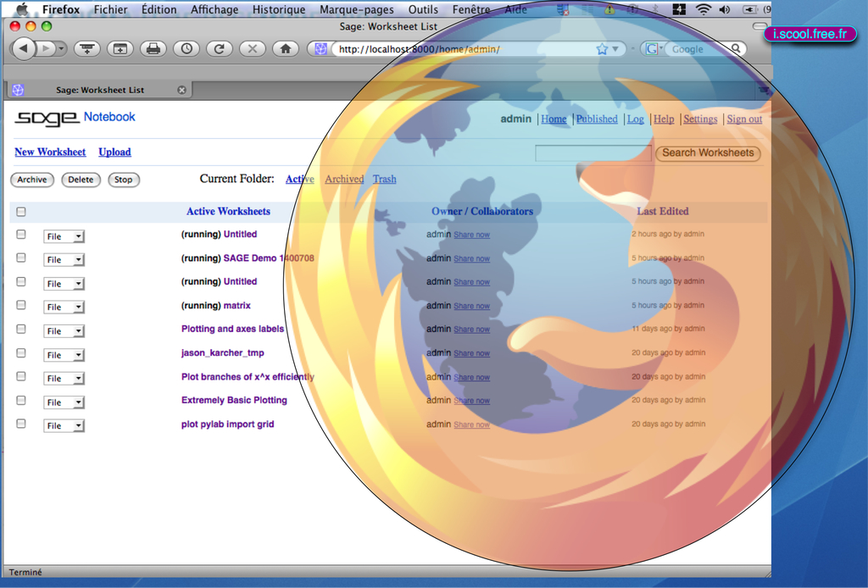The height and width of the screenshot is (588, 868).
Task: Click the site identity icon in the address bar
Action: tap(320, 49)
